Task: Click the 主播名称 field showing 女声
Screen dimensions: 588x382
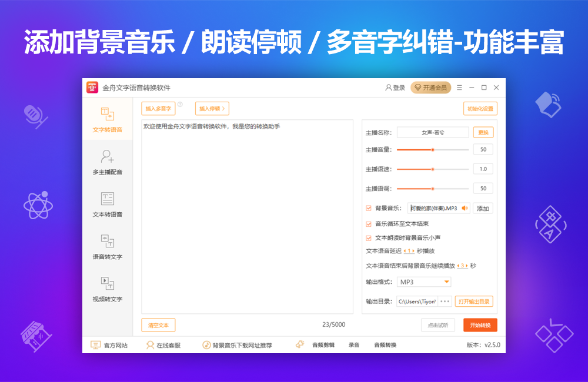Action: [433, 132]
